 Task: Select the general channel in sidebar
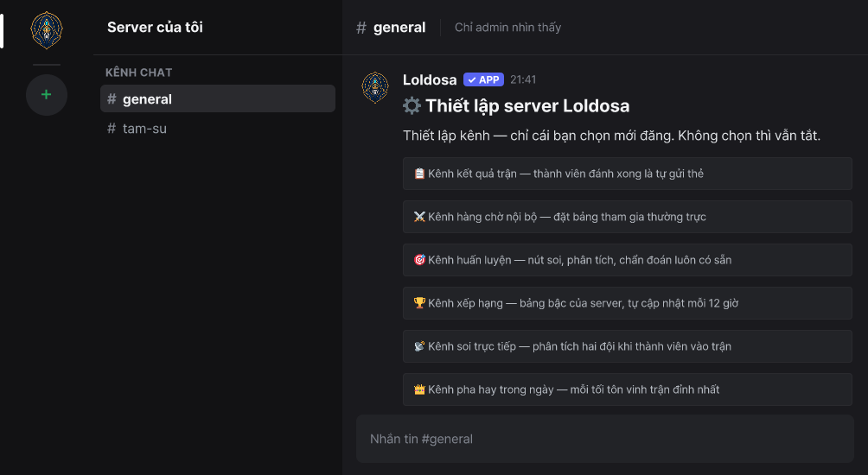[218, 99]
